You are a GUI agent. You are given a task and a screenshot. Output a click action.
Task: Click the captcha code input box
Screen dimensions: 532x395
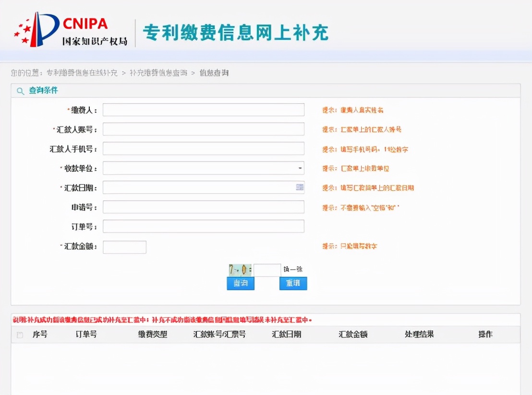267,270
